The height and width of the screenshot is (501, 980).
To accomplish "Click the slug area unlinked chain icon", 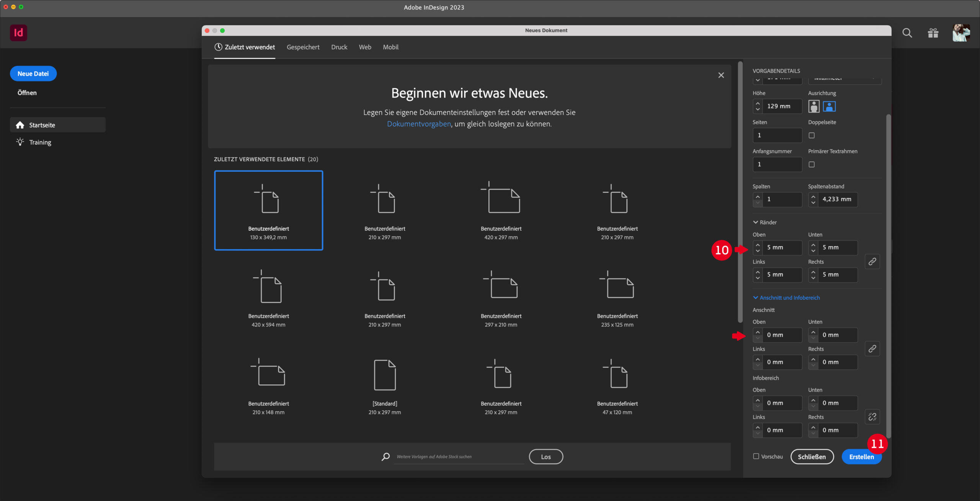I will (x=872, y=417).
